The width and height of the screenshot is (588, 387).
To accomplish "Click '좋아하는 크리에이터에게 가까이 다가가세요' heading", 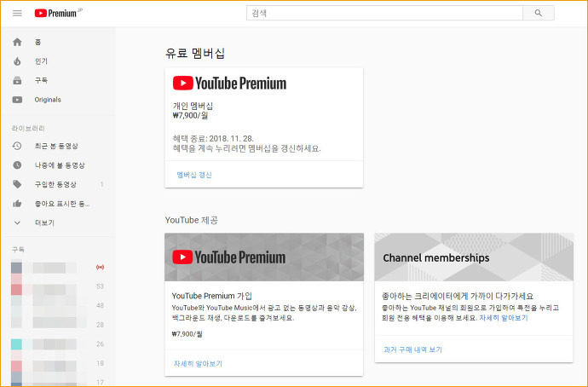I will pos(458,296).
